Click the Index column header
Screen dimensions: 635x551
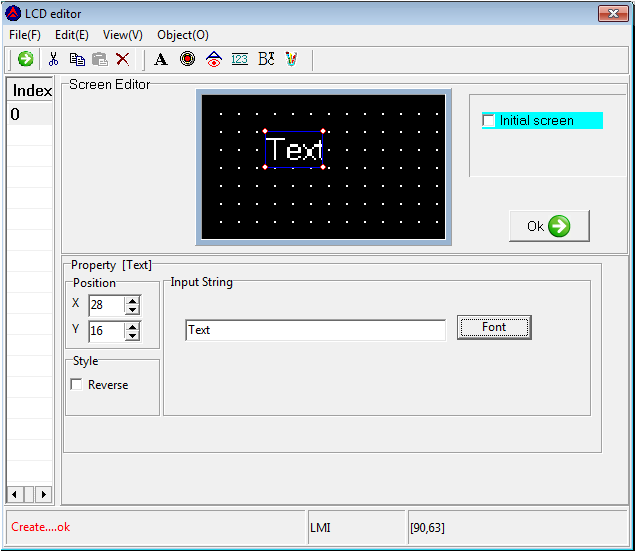[x=30, y=90]
